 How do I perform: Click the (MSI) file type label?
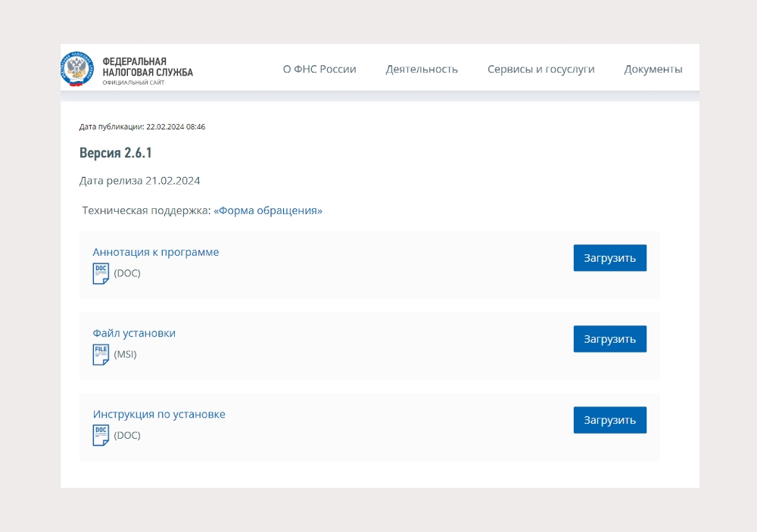[x=125, y=354]
